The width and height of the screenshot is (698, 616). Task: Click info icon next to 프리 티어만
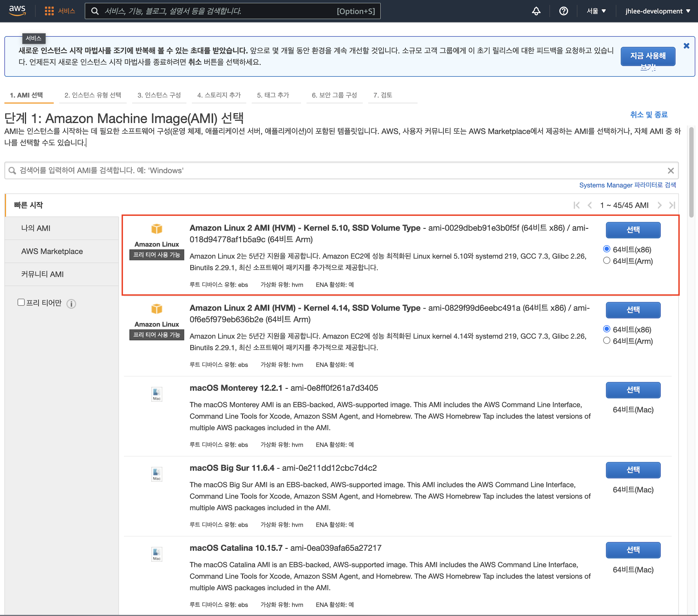[71, 303]
